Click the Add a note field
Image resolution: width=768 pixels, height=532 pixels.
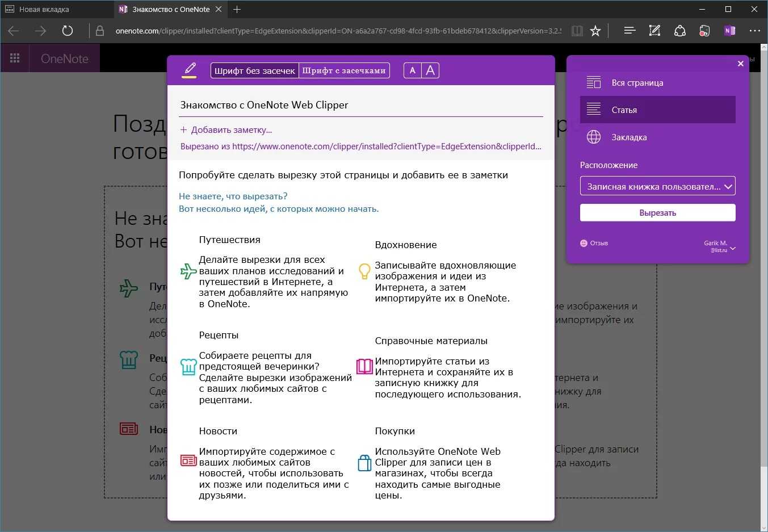[x=231, y=130]
